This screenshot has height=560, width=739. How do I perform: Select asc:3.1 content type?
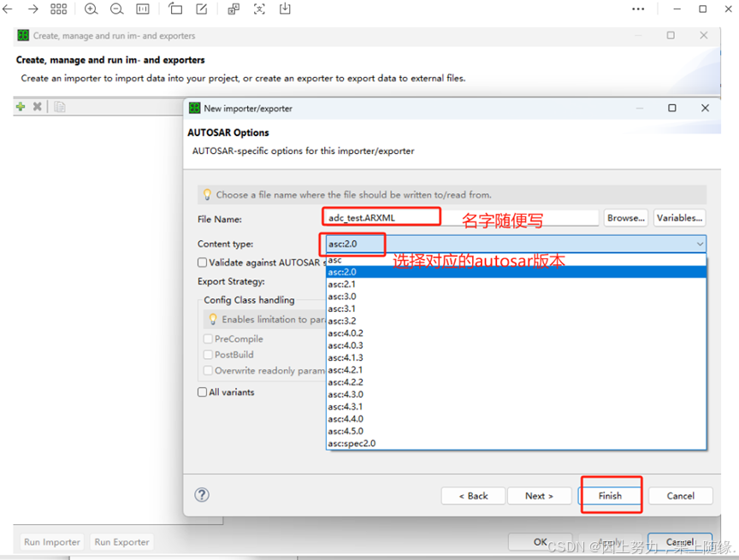coord(516,309)
